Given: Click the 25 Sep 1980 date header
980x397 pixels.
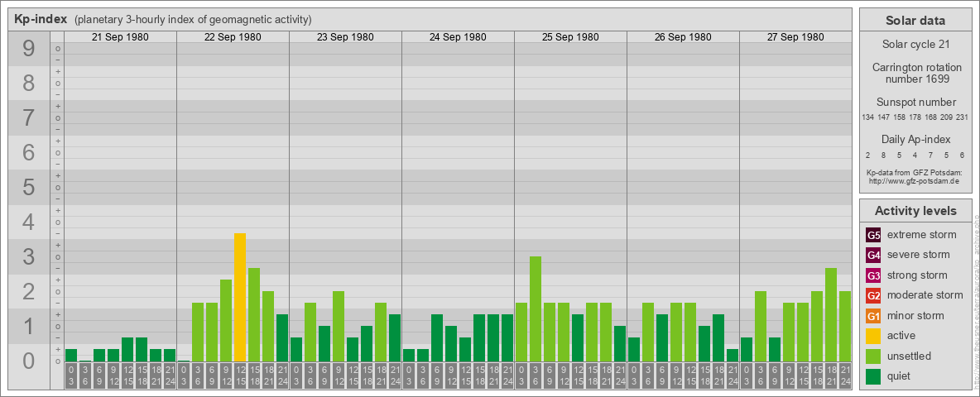Looking at the screenshot, I should pos(570,37).
